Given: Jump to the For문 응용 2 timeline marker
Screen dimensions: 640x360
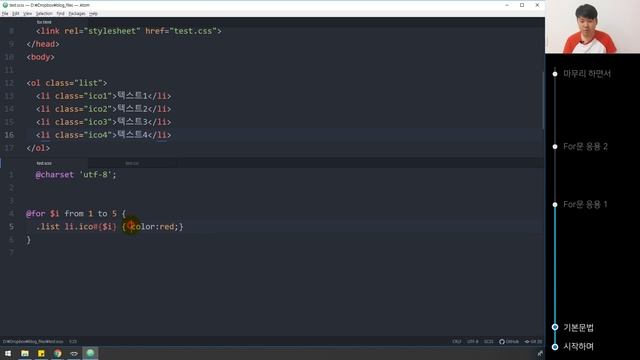Looking at the screenshot, I should coord(555,147).
